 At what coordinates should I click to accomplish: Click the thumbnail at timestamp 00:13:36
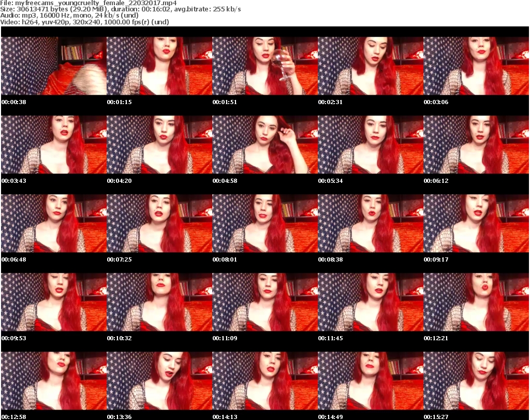(159, 381)
